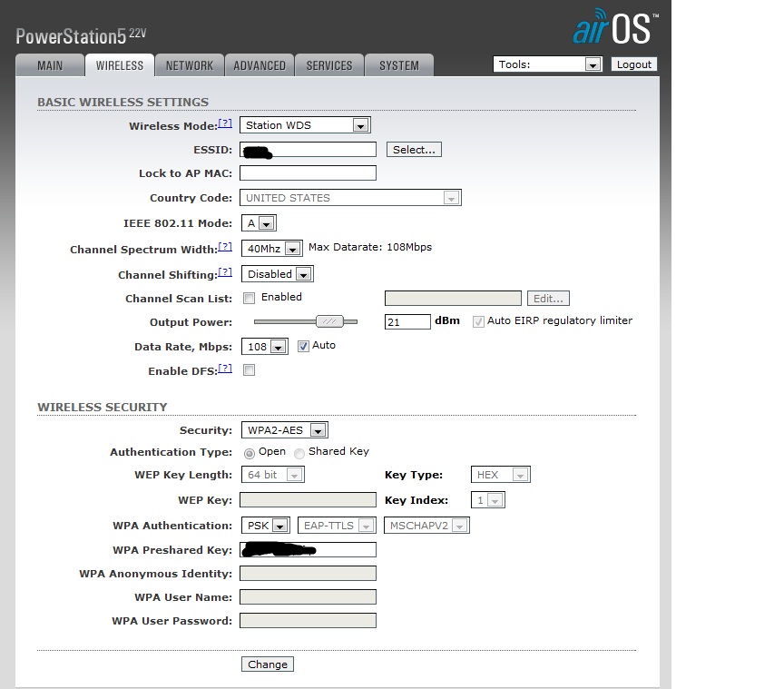The height and width of the screenshot is (689, 784).
Task: Expand the Channel Spectrum Width dropdown
Action: coord(272,248)
